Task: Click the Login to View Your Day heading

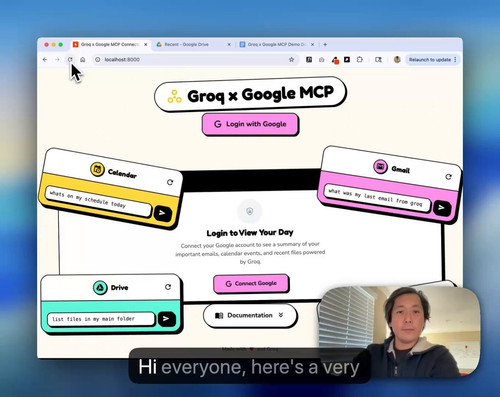Action: click(250, 233)
